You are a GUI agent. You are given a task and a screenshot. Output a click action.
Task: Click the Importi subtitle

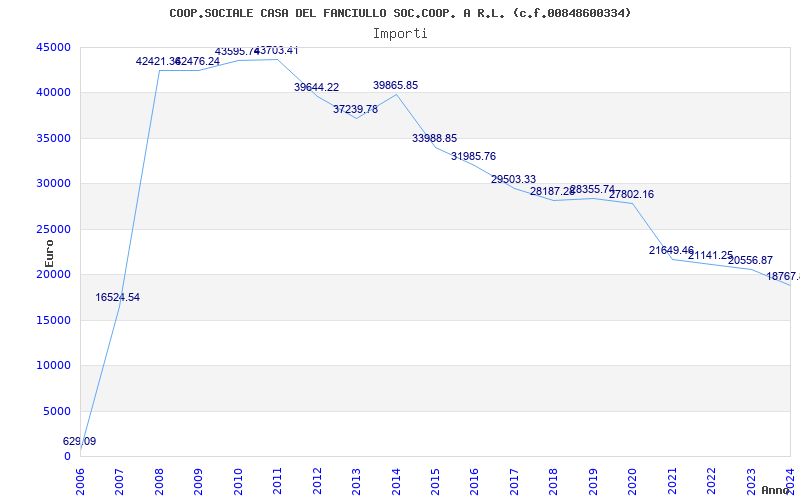[x=400, y=34]
